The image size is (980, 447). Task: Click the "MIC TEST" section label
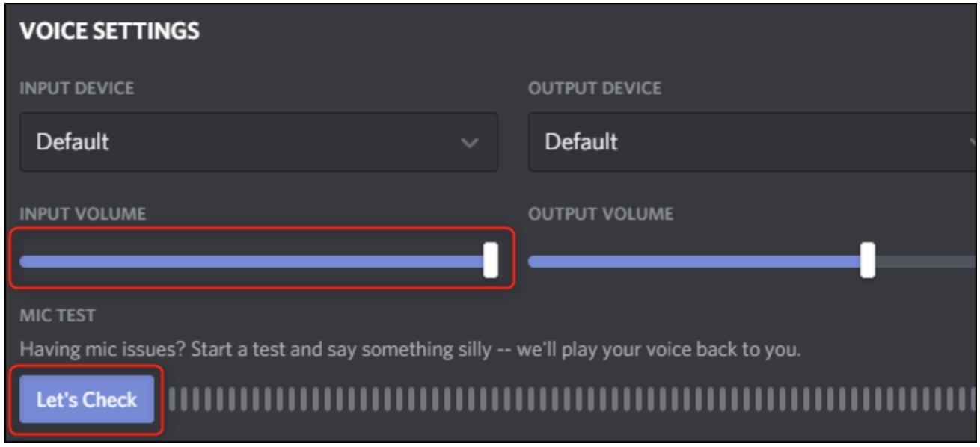pyautogui.click(x=58, y=315)
